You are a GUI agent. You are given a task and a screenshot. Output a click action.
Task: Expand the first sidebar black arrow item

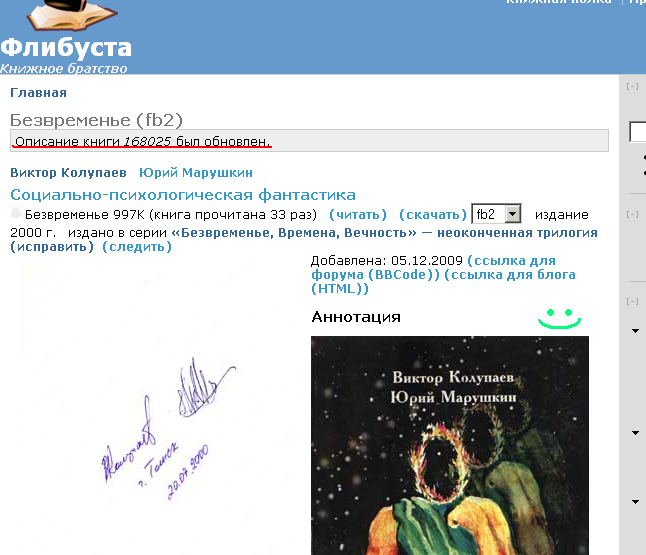[x=635, y=331]
